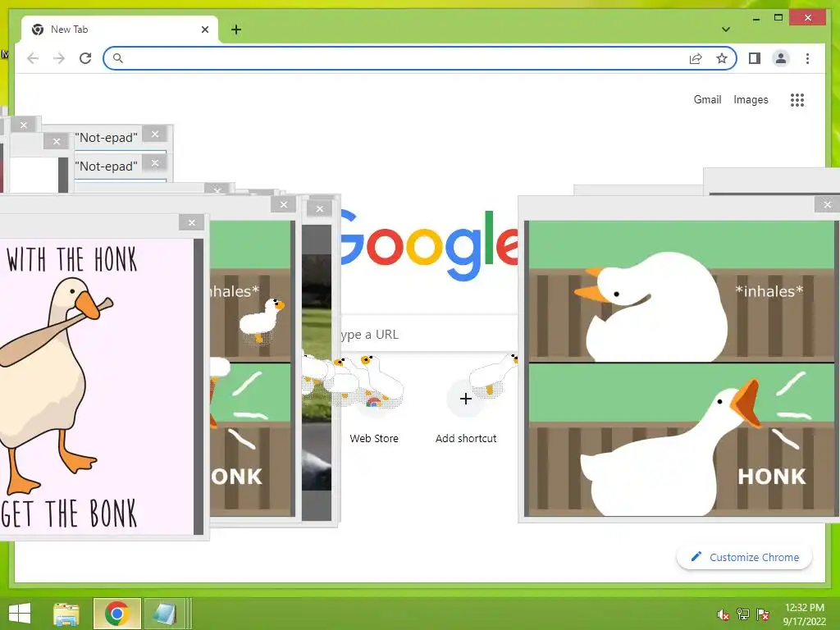
Task: Open File Explorer from taskbar
Action: click(x=66, y=614)
